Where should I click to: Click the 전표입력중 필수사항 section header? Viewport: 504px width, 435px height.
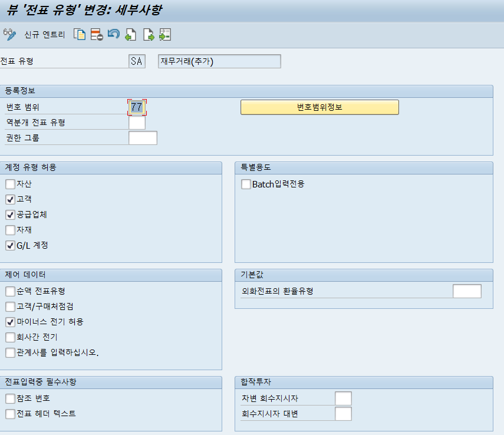click(111, 382)
